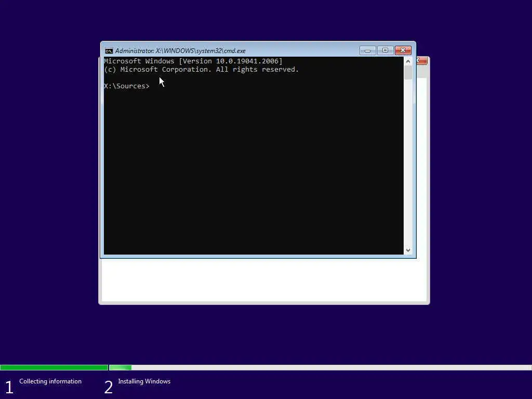Close the setup dialog behind the command prompt

pyautogui.click(x=422, y=61)
